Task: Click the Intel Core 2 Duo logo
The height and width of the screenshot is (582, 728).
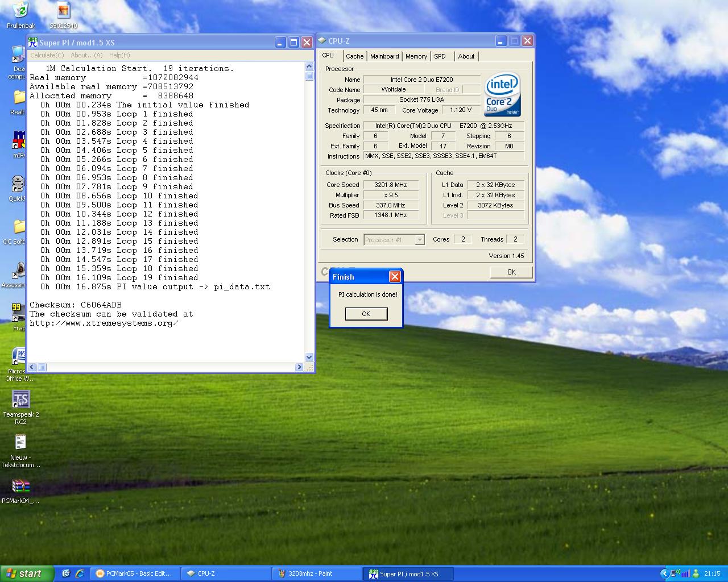Action: (x=502, y=94)
